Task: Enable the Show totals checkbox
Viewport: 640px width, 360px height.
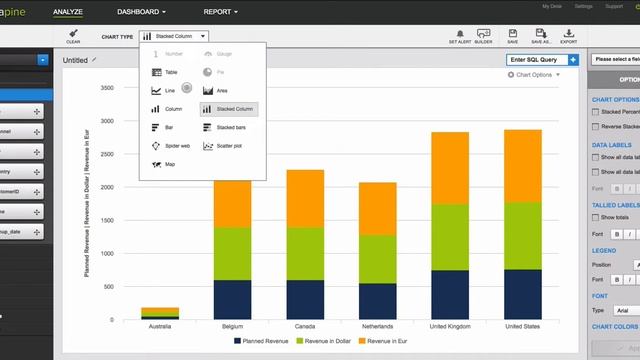Action: [x=596, y=218]
